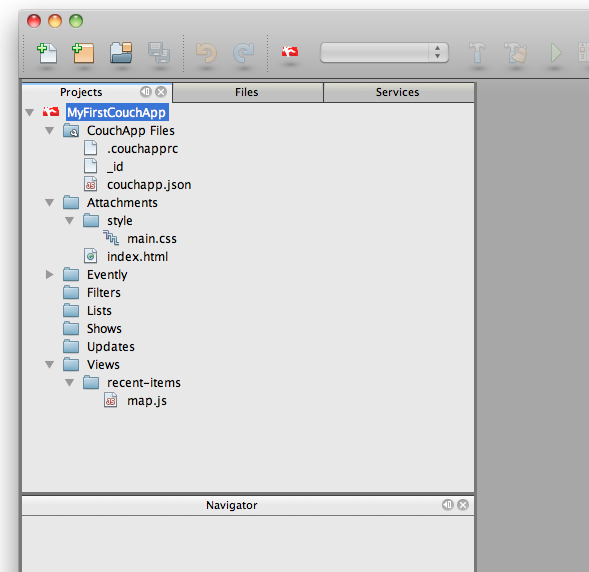
Task: Minimize the Navigator panel
Action: point(447,505)
